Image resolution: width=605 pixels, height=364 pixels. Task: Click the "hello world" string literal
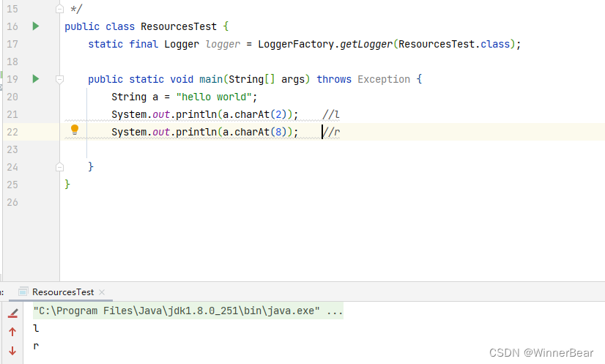[x=214, y=97]
